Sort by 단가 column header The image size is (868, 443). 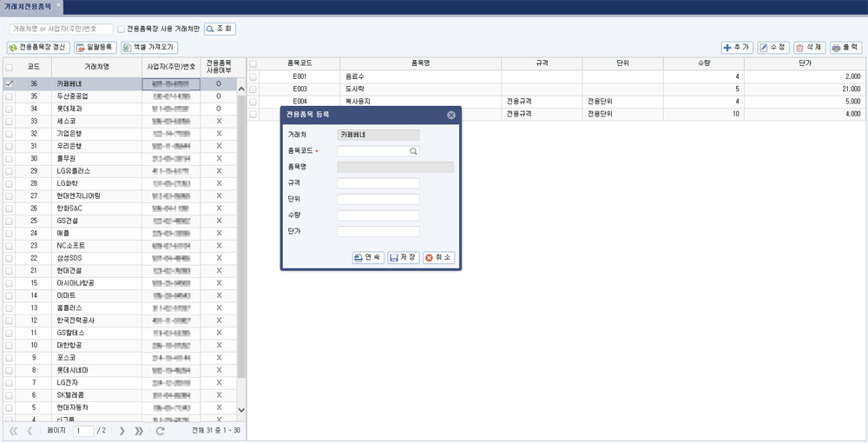pyautogui.click(x=806, y=63)
